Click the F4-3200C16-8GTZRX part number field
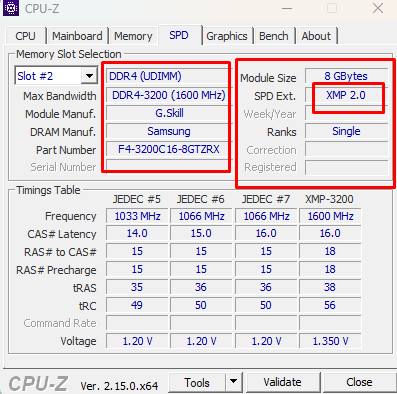This screenshot has width=397, height=394. [x=168, y=149]
